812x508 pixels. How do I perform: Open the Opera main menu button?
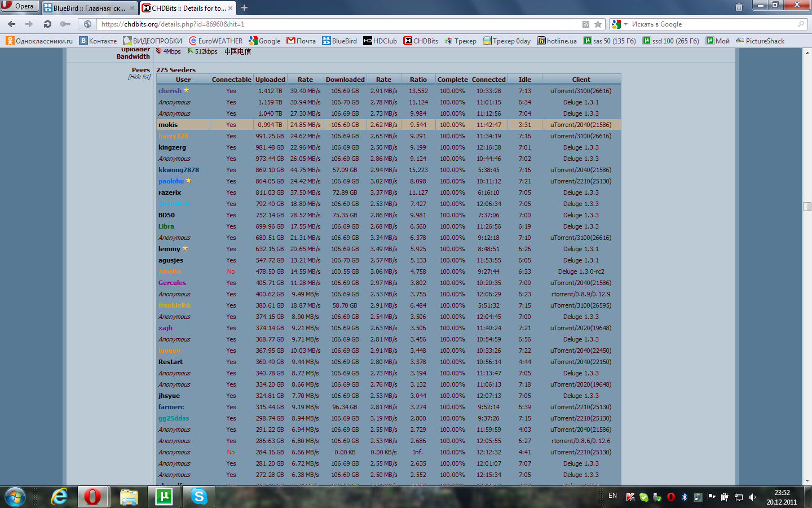(20, 6)
